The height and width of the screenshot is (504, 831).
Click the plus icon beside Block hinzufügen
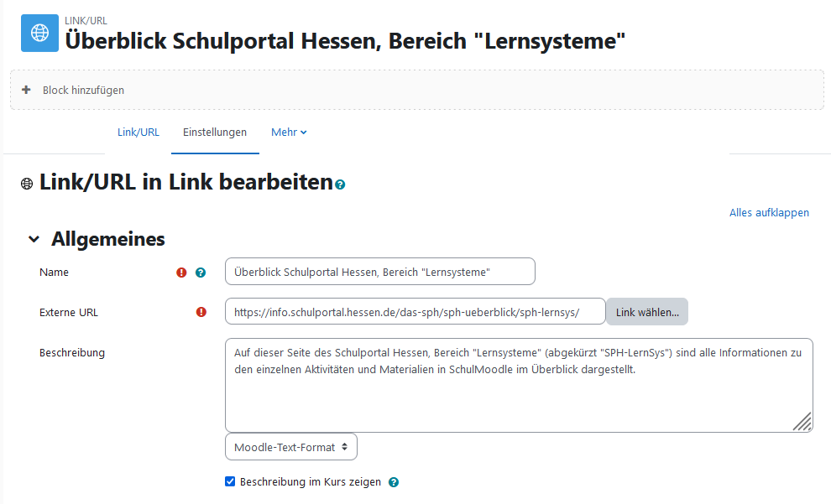pos(26,90)
